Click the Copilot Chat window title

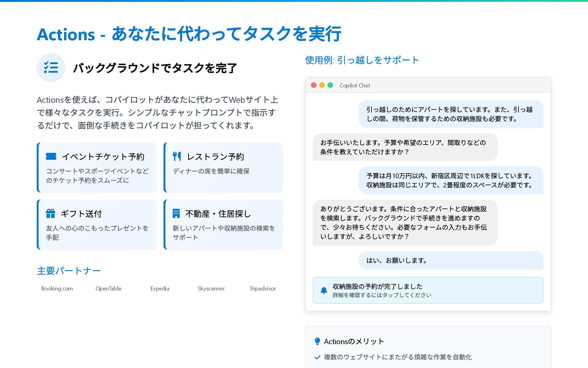[355, 86]
